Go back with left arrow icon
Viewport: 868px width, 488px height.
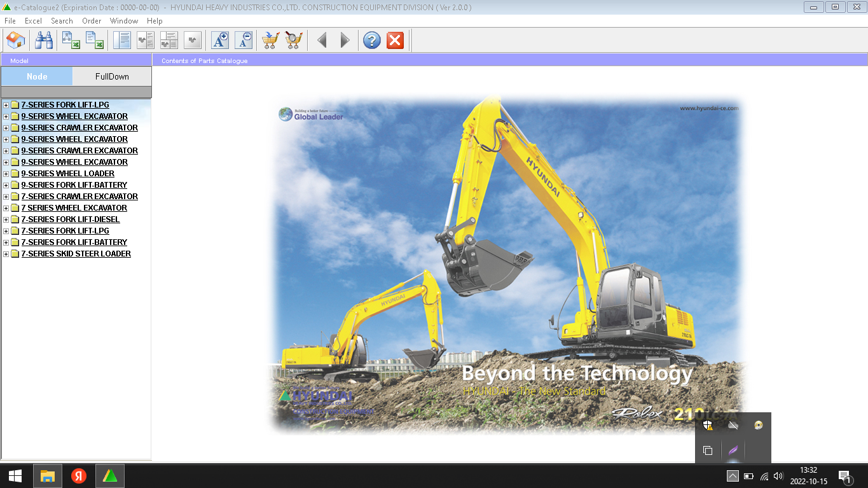(x=322, y=41)
